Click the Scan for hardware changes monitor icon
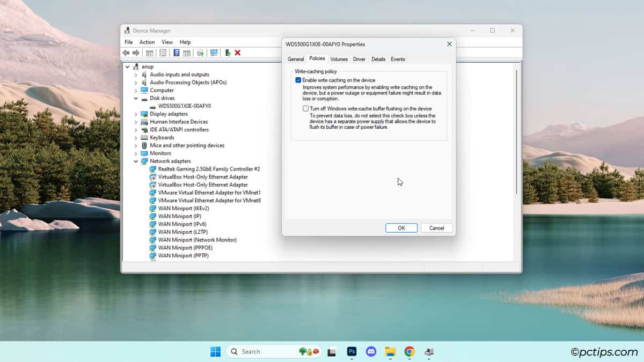644x362 pixels. [214, 53]
